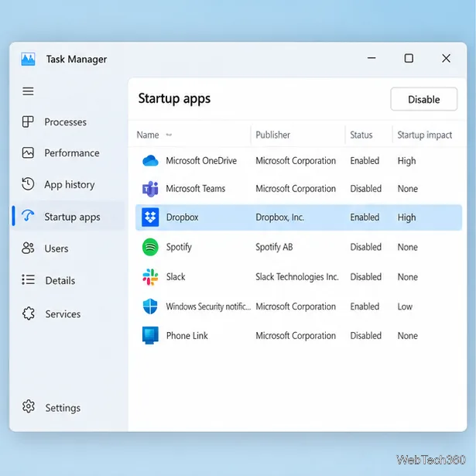Viewport: 476px width, 476px height.
Task: Toggle the hamburger navigation menu
Action: pos(28,91)
